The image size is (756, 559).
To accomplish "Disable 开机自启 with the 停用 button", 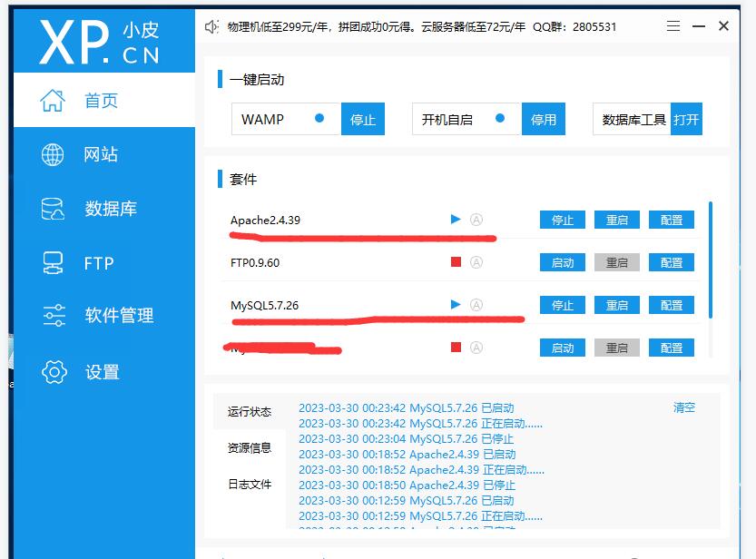I will pos(544,119).
